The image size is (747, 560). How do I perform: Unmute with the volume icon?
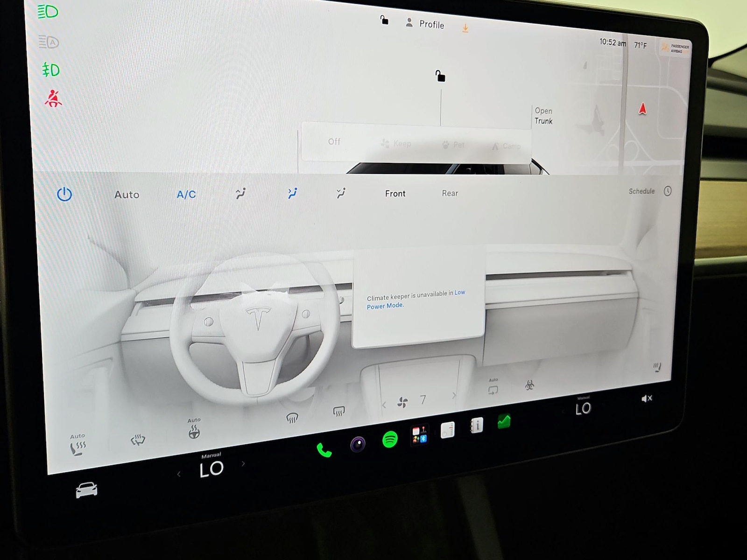[x=647, y=398]
